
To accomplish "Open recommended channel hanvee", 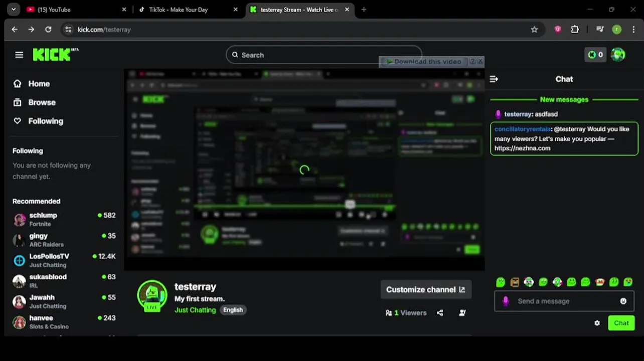I will point(64,322).
